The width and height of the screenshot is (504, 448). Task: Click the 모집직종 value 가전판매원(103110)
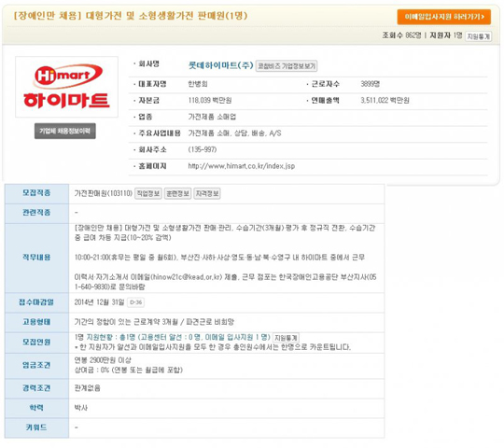[104, 193]
